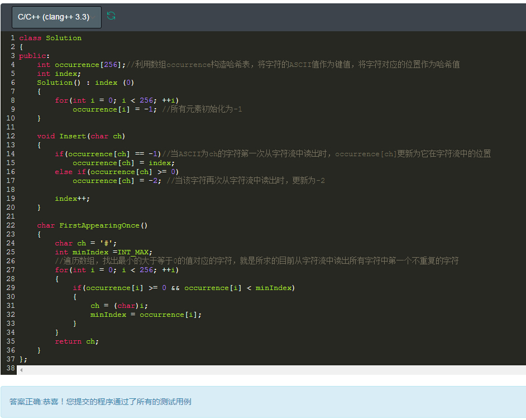This screenshot has width=526, height=420.
Task: Click the 'return ch;' statement
Action: click(77, 341)
